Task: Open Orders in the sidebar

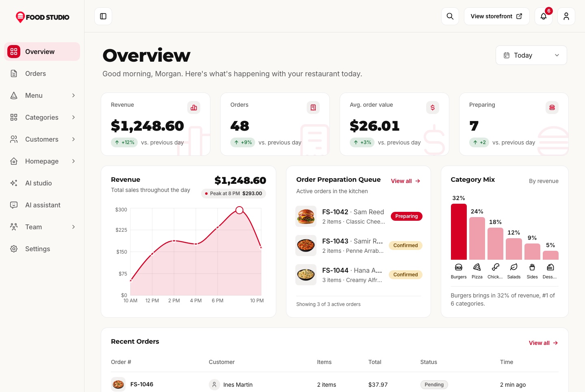Action: [42, 73]
